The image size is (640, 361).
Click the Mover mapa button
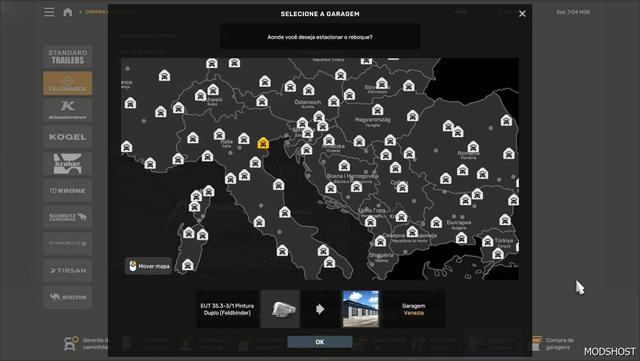coord(149,266)
